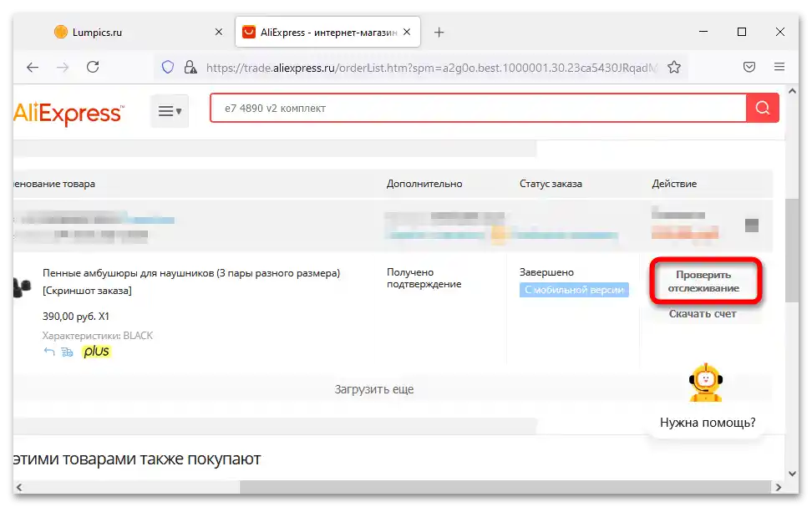The height and width of the screenshot is (507, 812).
Task: Open the Пенные амбушюры product title link
Action: point(191,273)
